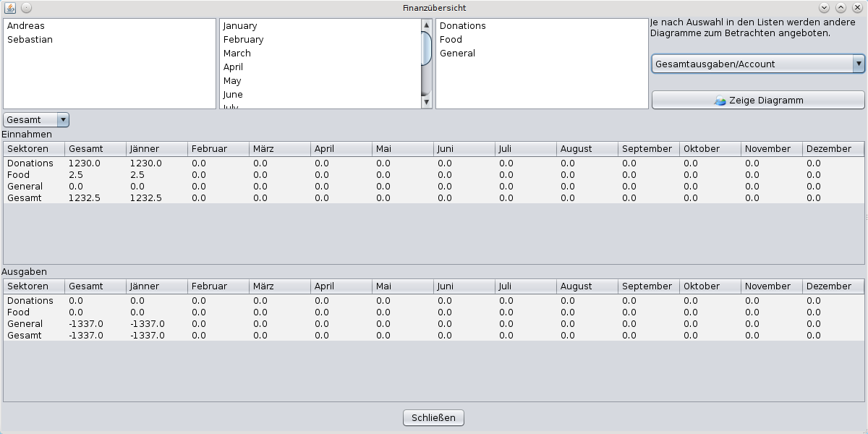The image size is (868, 434).
Task: Expand the Gesamt combo box
Action: 36,120
